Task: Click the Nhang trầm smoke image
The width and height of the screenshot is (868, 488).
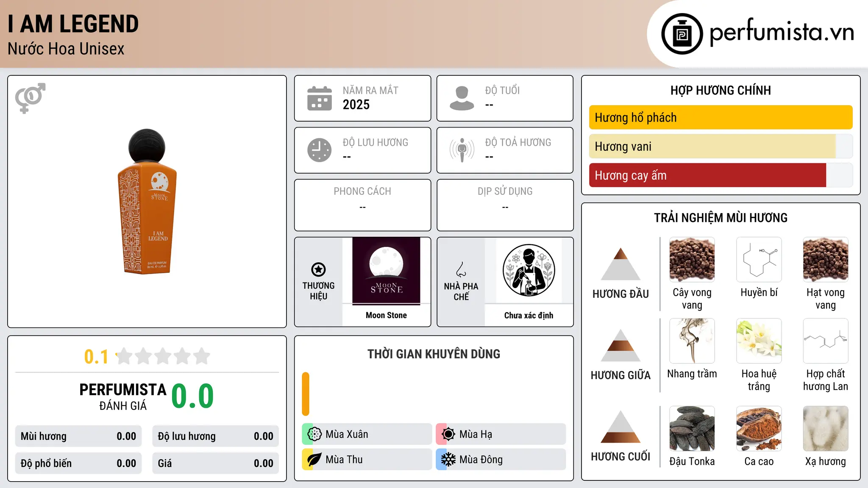Action: (692, 341)
